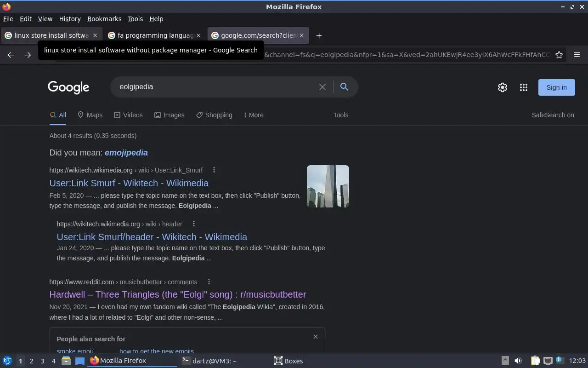Open 'User:Link Smurf/header - Wikitech' result

[152, 237]
